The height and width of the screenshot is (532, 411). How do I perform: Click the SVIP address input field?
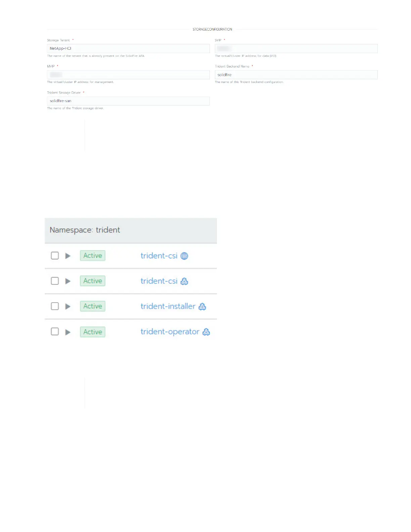point(296,48)
